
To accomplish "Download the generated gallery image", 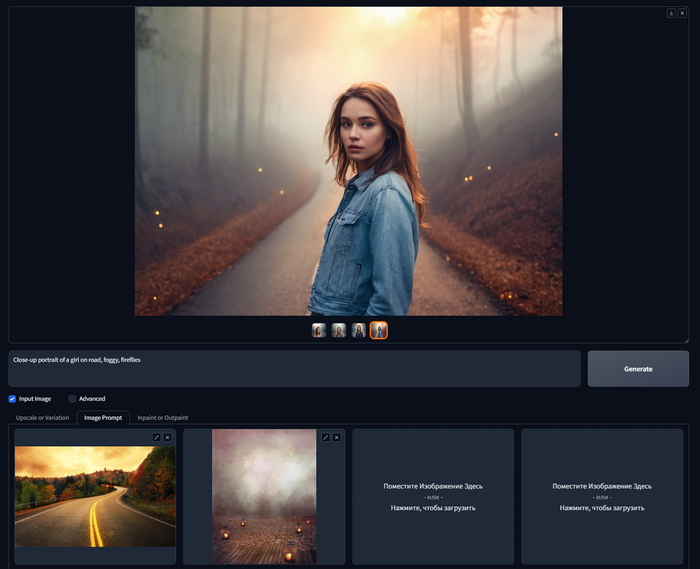I will click(671, 13).
